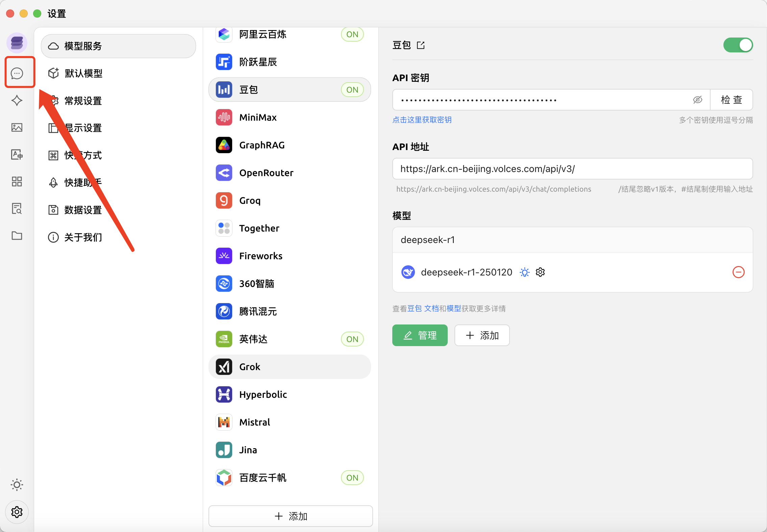
Task: Toggle off the 豆包 provider switch
Action: (x=738, y=45)
